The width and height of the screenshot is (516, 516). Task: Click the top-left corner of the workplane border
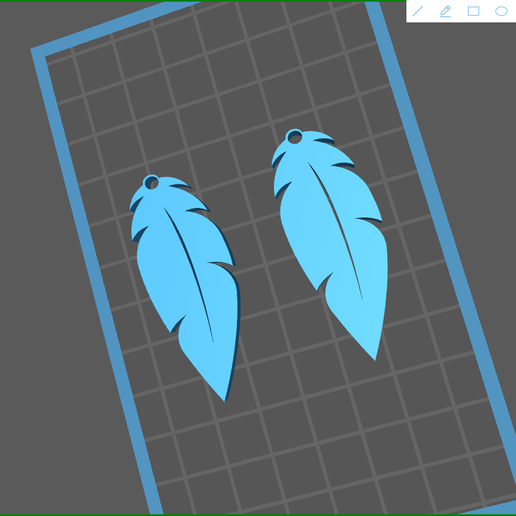pos(37,53)
